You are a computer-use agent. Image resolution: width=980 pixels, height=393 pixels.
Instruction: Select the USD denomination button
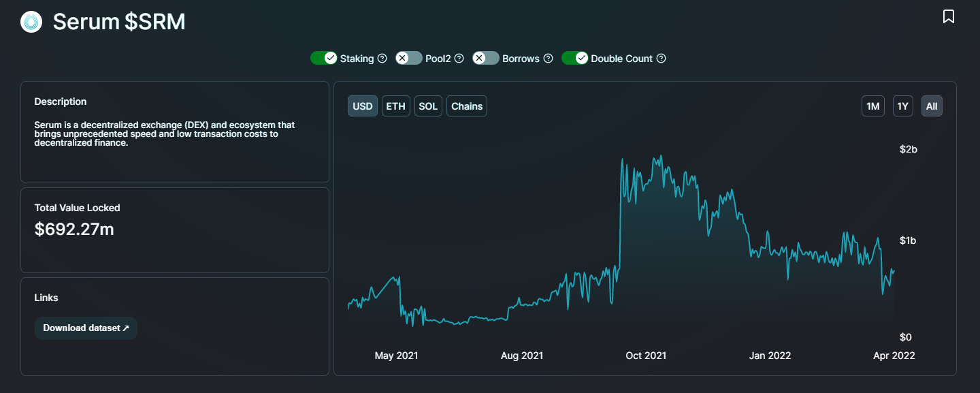pyautogui.click(x=363, y=106)
